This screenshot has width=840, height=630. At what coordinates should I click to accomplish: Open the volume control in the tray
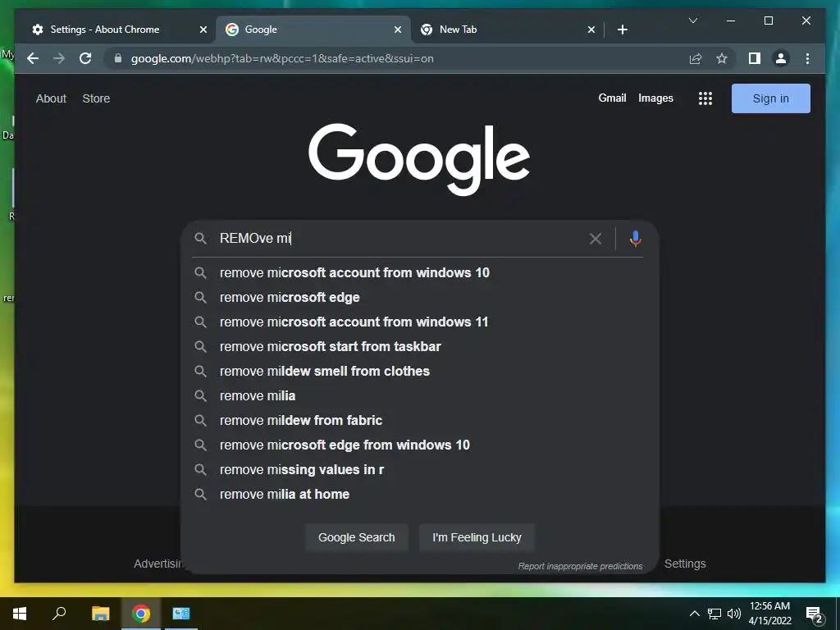pyautogui.click(x=734, y=614)
